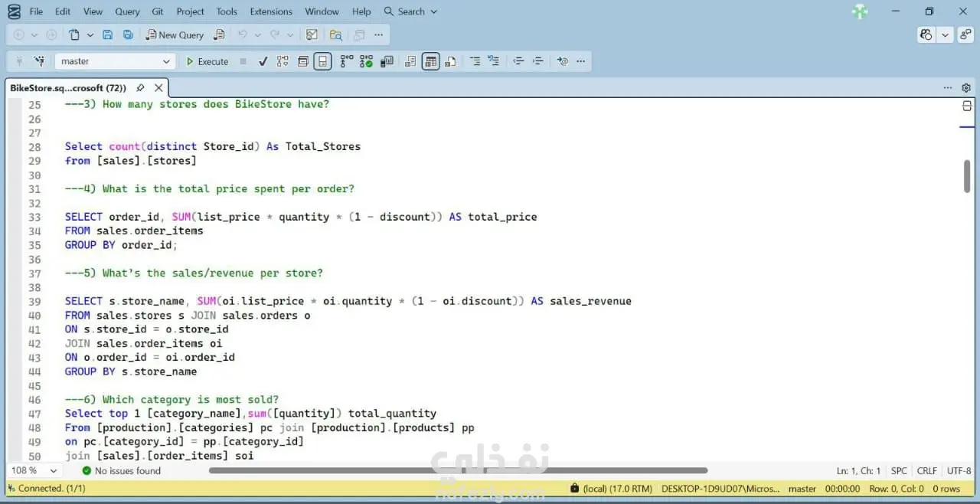Image resolution: width=980 pixels, height=504 pixels.
Task: Parse the query with the checkmark icon
Action: click(x=263, y=61)
